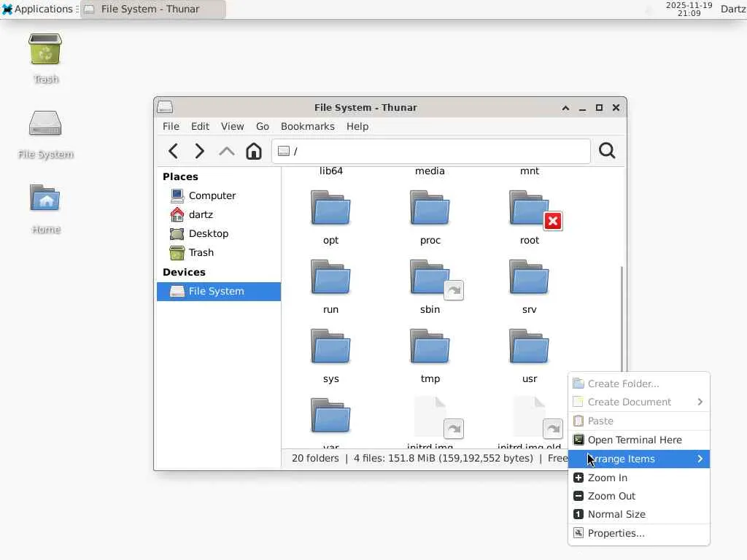Select the usr folder icon
The width and height of the screenshot is (747, 560).
529,346
